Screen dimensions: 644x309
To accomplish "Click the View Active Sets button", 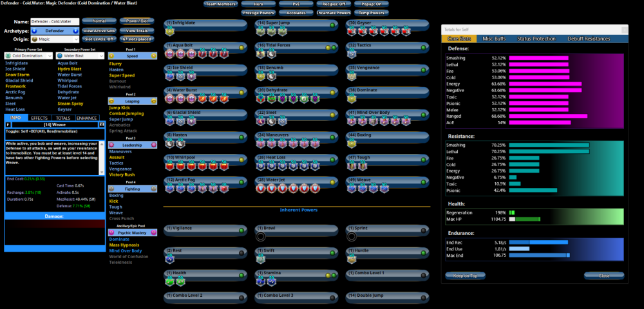I will (99, 30).
